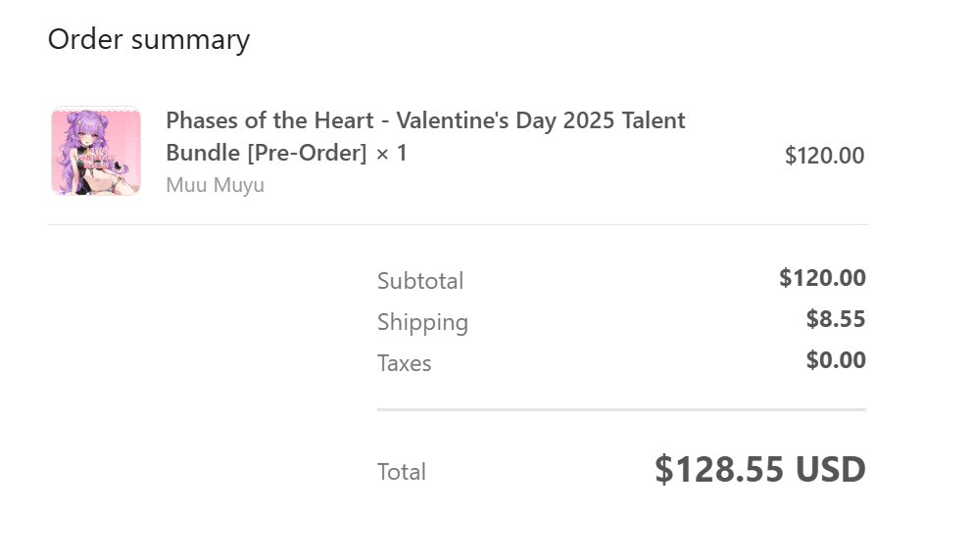Click the Shipping label
This screenshot has height=560, width=972.
coord(422,323)
